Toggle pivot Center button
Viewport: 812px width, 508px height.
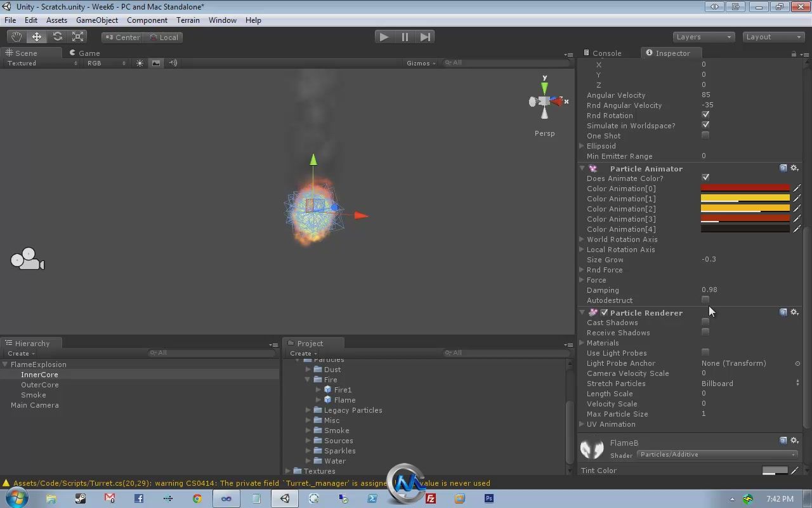[123, 37]
